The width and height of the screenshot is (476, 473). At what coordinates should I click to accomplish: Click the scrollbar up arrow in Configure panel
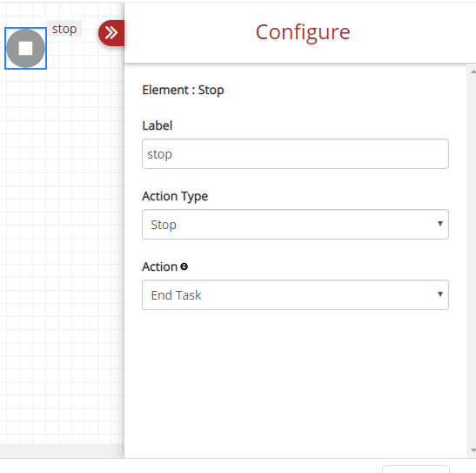pyautogui.click(x=473, y=71)
